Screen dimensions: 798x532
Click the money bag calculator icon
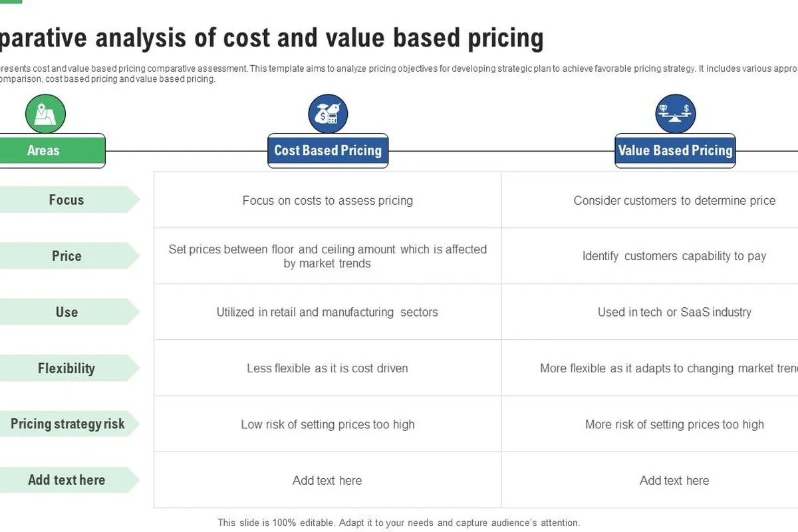pyautogui.click(x=328, y=114)
